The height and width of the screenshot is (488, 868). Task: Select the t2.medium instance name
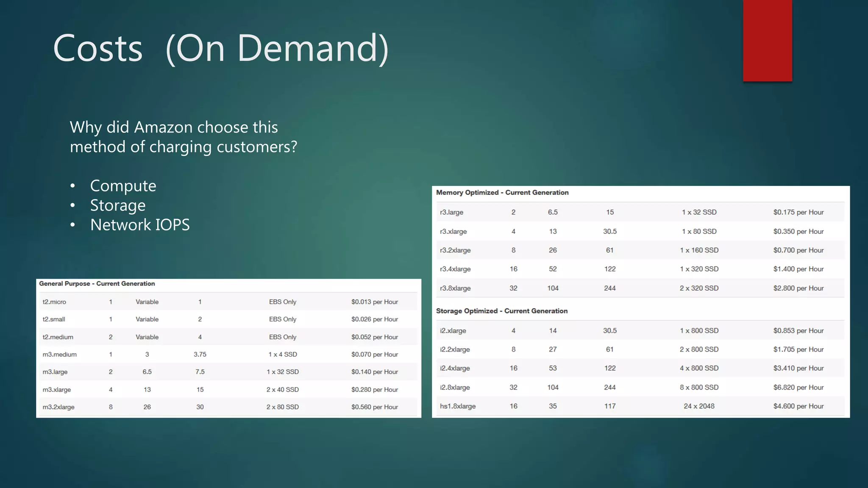(x=58, y=337)
